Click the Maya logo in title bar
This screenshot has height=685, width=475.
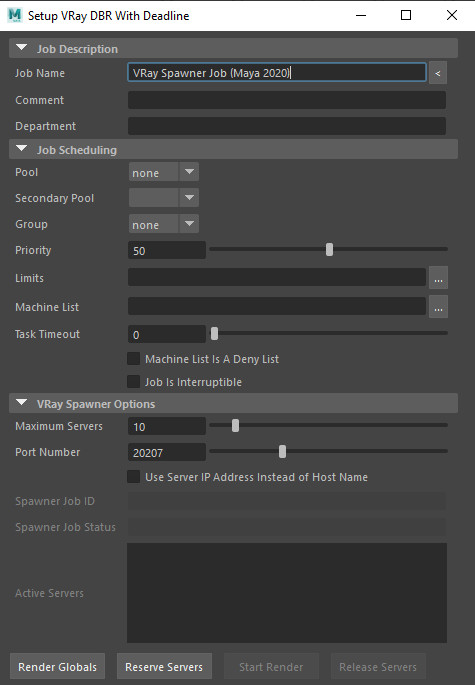click(x=14, y=15)
